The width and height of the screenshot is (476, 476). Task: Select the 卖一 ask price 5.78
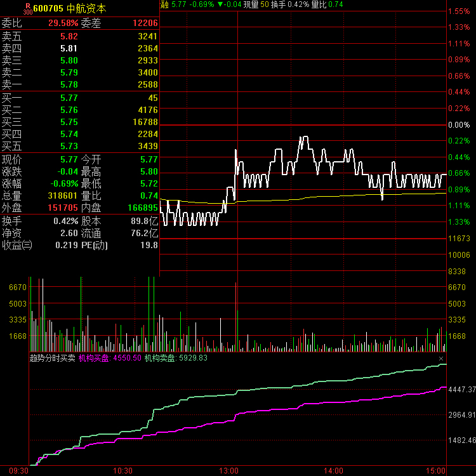pos(69,84)
